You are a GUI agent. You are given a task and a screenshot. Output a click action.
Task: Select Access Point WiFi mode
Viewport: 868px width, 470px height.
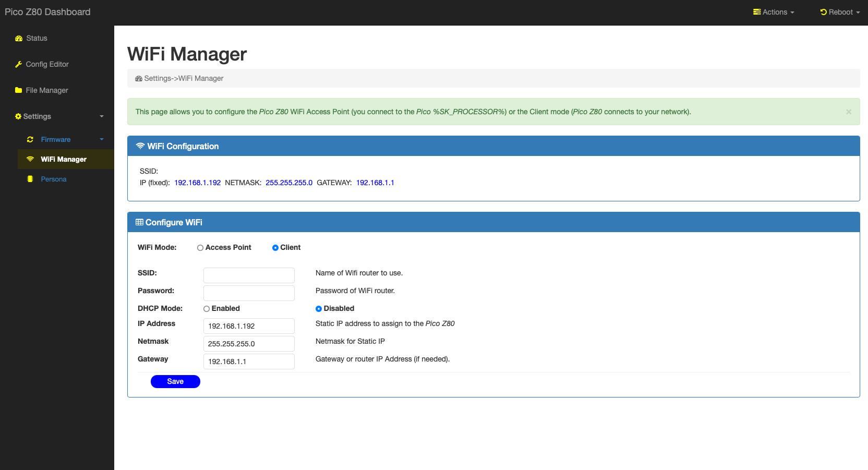tap(200, 248)
